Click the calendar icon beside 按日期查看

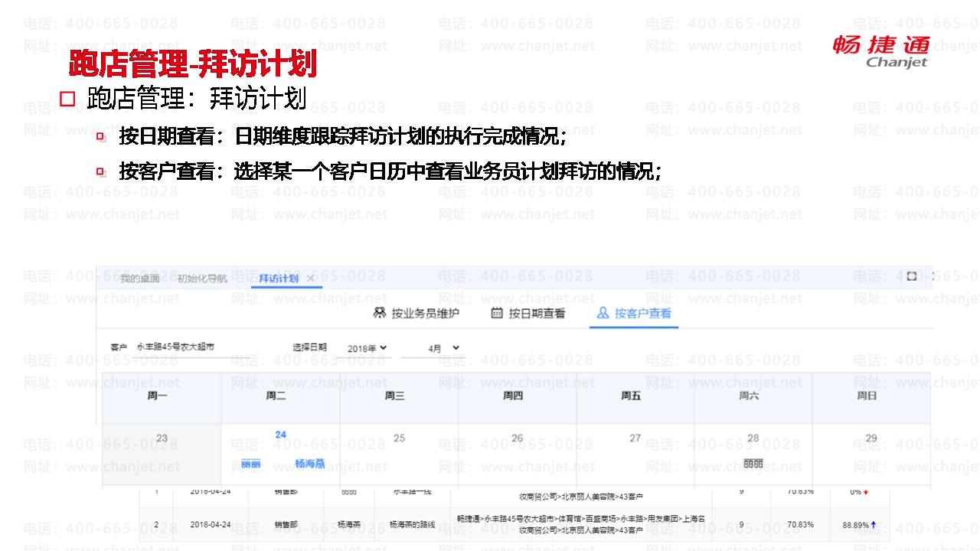tap(497, 313)
